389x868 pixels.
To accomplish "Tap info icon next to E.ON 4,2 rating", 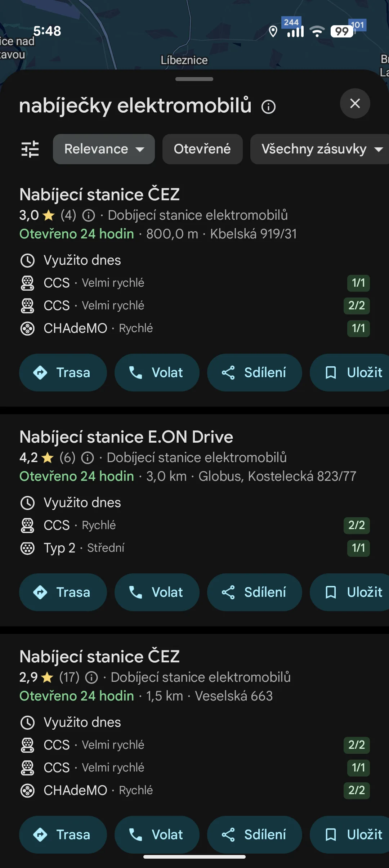I will pyautogui.click(x=88, y=458).
